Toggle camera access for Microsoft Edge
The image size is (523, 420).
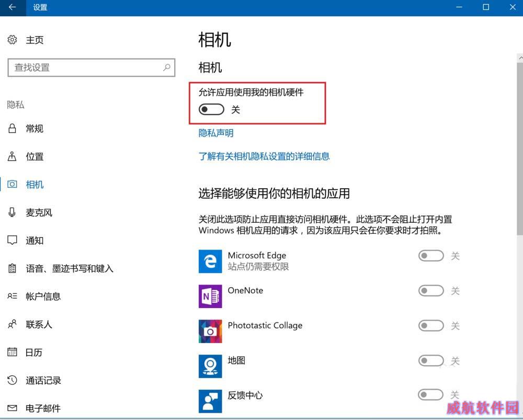pyautogui.click(x=431, y=256)
